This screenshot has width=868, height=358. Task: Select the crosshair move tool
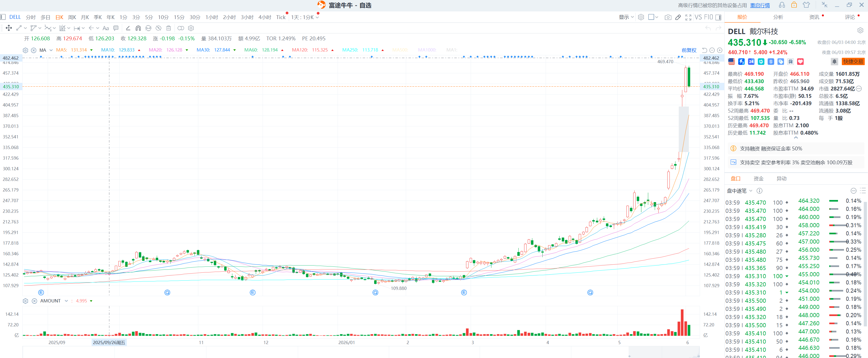point(9,28)
